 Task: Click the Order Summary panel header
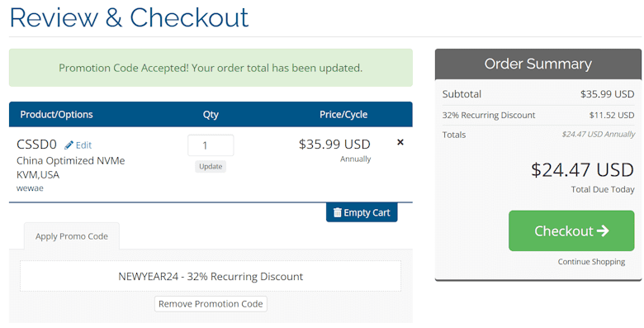(538, 64)
